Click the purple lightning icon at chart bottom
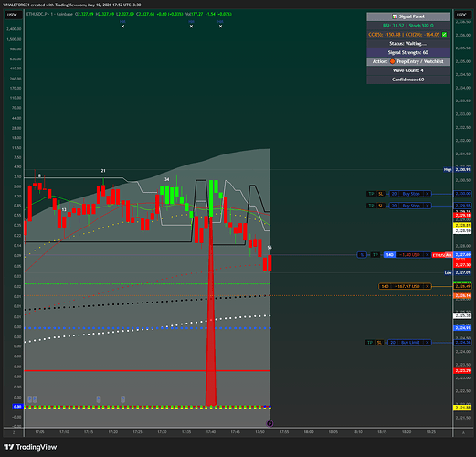Screen dimensions: 476x457 [x=270, y=423]
